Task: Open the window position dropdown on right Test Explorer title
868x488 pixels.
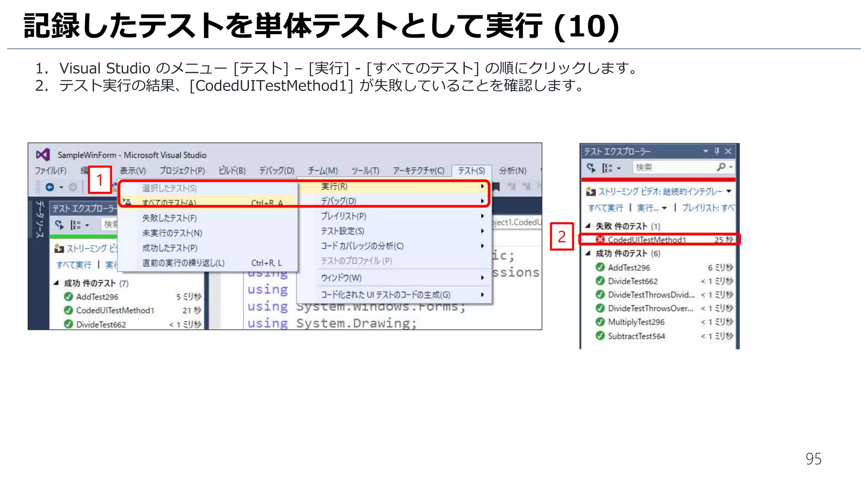Action: pyautogui.click(x=706, y=151)
